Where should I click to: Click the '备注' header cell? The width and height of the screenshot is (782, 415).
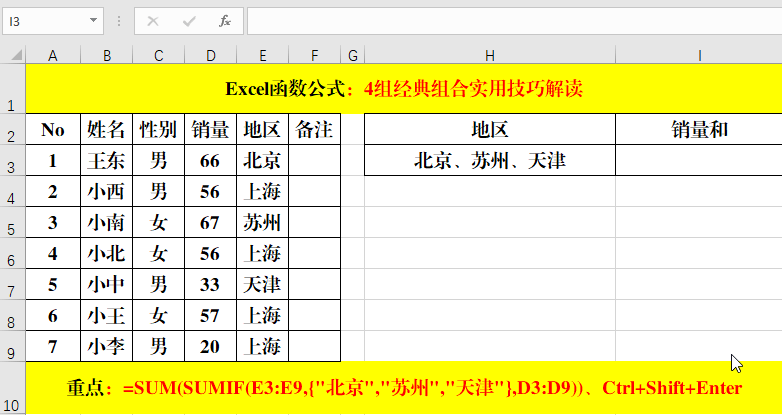coord(314,129)
